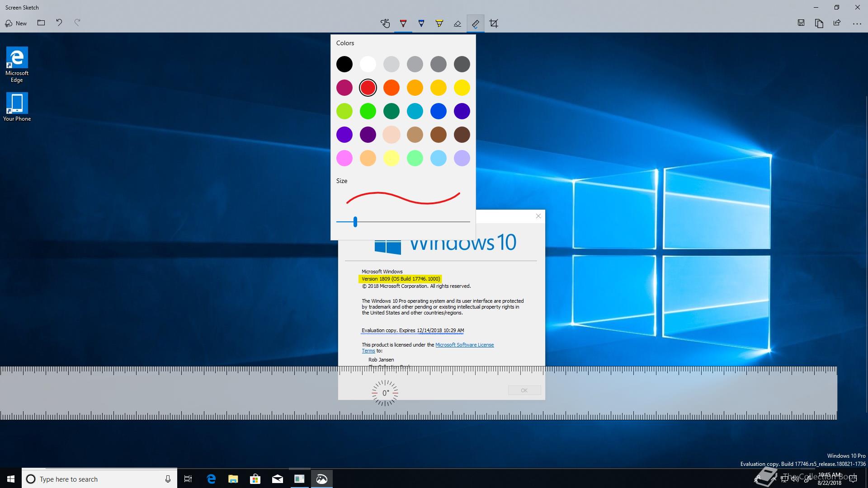Image resolution: width=868 pixels, height=488 pixels.
Task: Pick the bright yellow swatch
Action: point(462,88)
